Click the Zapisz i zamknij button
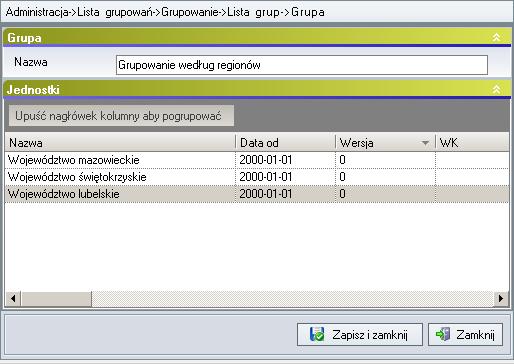Screen dimensions: 514x364 [x=360, y=334]
